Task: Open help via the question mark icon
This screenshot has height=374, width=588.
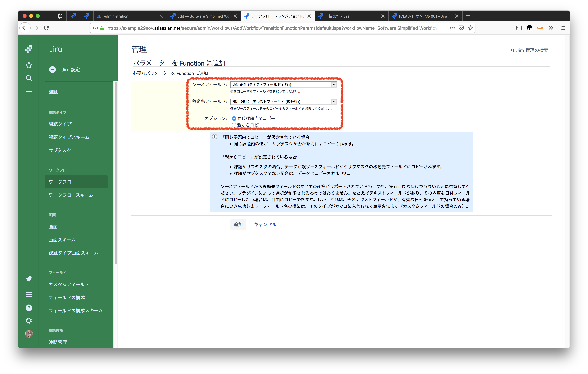Action: [x=29, y=308]
